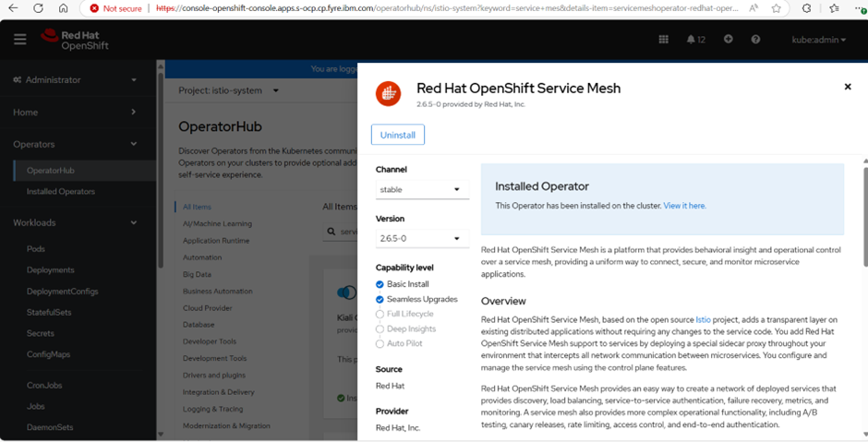Filter by Logging & Tracing category

213,409
